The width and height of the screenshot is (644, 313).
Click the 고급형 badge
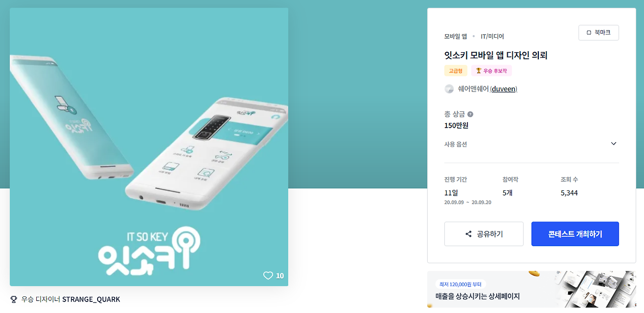click(456, 71)
